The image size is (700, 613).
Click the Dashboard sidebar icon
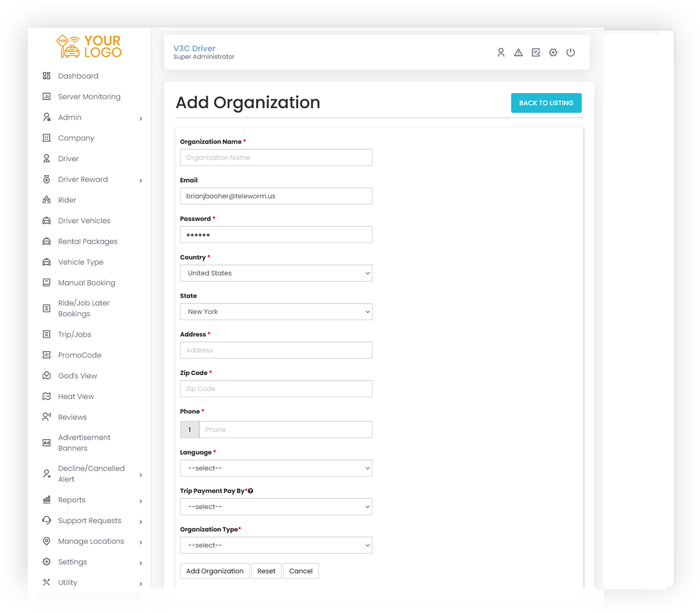46,76
